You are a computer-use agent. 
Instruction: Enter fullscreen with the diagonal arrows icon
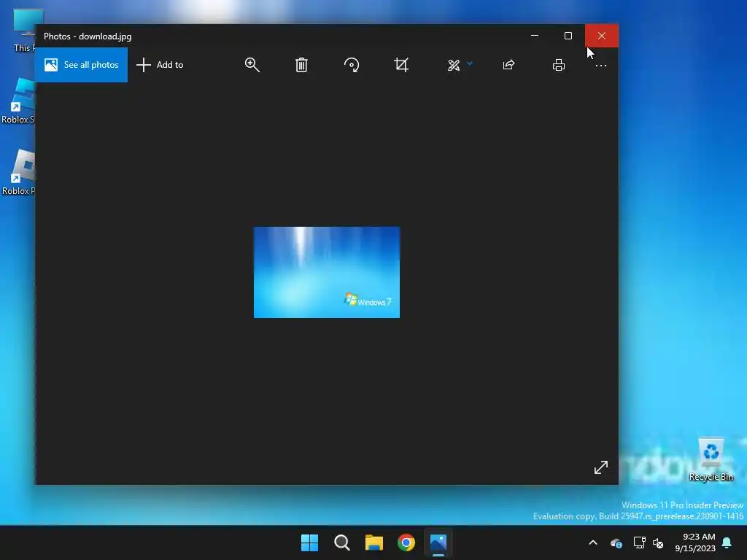tap(601, 467)
